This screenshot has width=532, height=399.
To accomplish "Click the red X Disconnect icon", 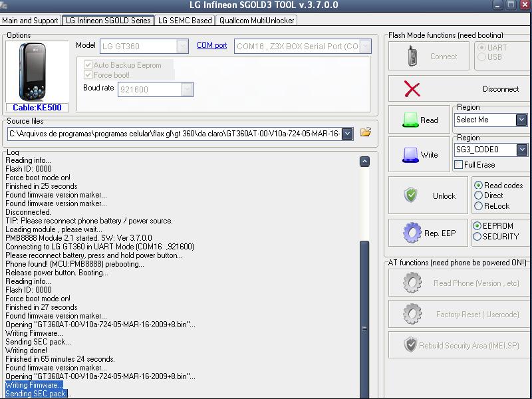I will tap(412, 89).
